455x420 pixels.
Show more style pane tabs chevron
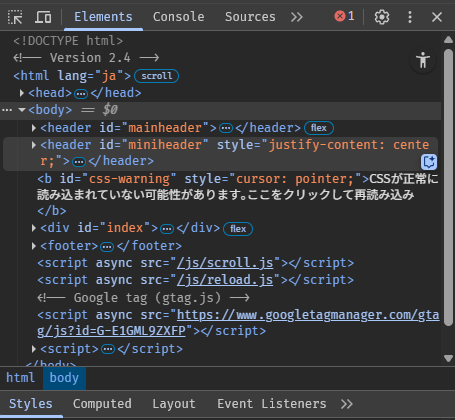(347, 404)
